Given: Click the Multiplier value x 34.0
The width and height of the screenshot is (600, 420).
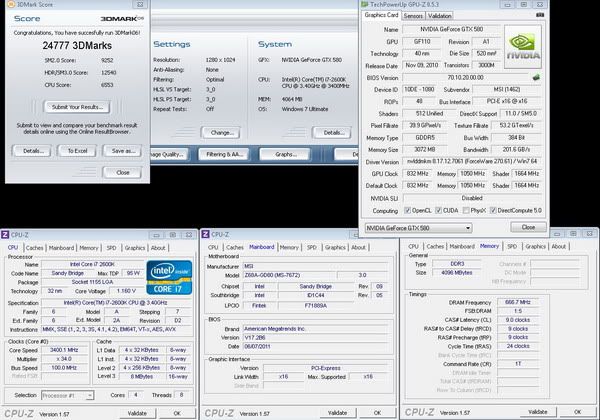Looking at the screenshot, I should pyautogui.click(x=64, y=359).
